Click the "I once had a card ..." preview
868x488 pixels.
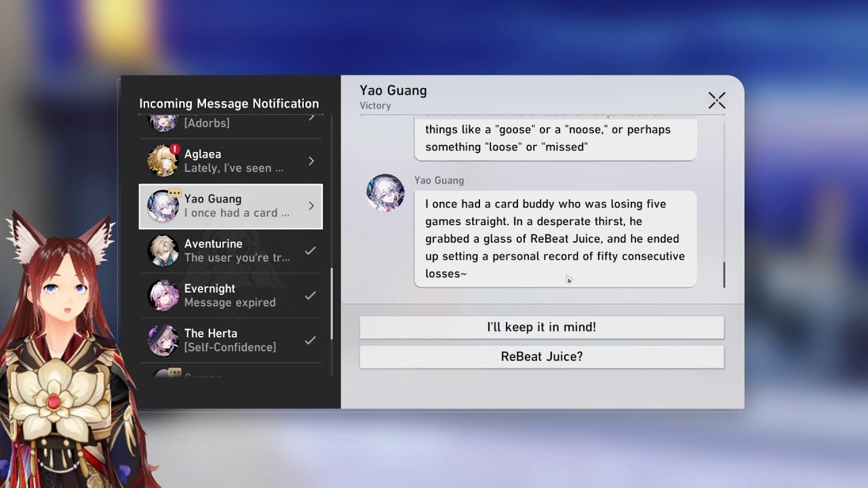(x=237, y=213)
